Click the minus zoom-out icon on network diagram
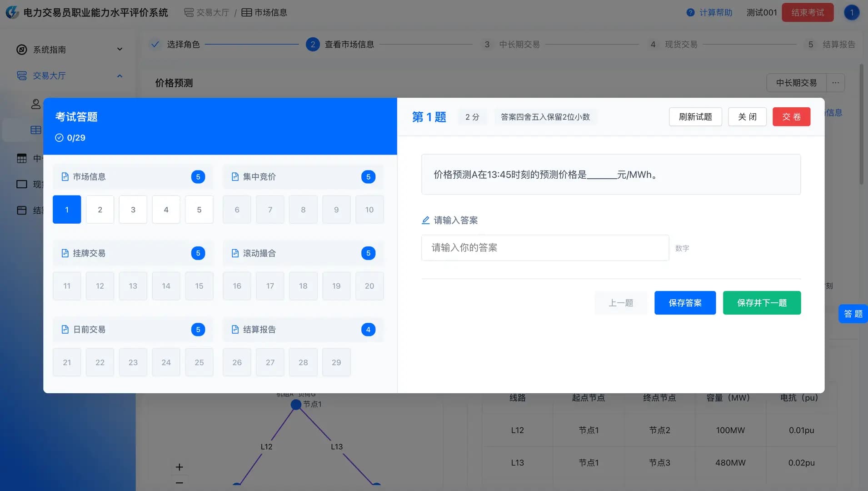Screen dimensions: 868x491 (x=180, y=483)
